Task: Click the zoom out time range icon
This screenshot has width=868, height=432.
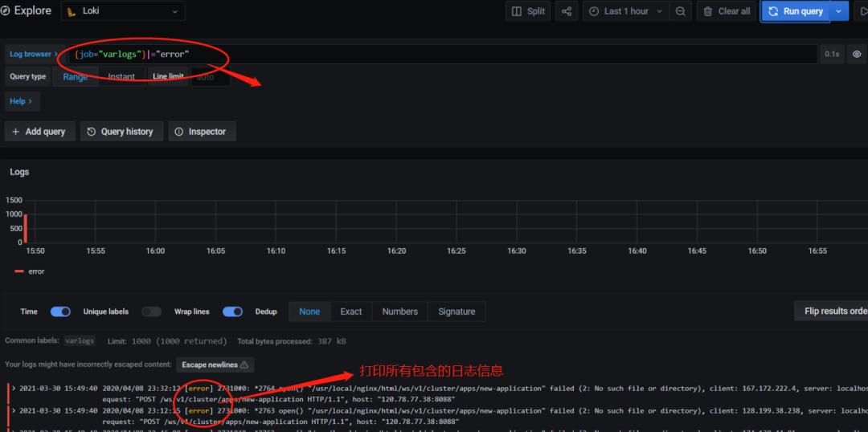Action: 681,11
